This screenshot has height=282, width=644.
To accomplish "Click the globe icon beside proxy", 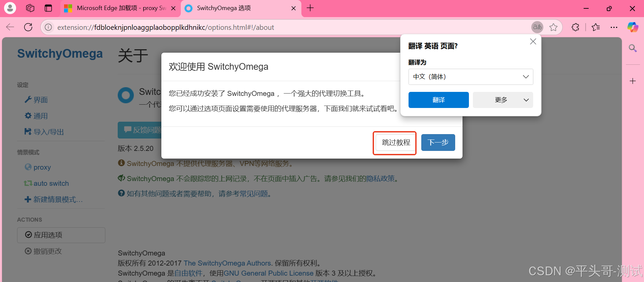I will tap(28, 167).
